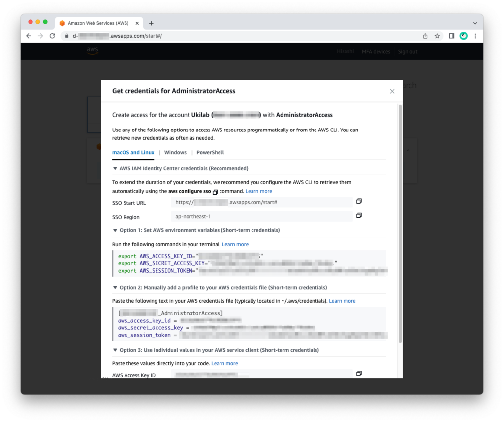Image resolution: width=504 pixels, height=422 pixels.
Task: Select the Amazon Web Services (AWS) browser tab
Action: (x=98, y=23)
